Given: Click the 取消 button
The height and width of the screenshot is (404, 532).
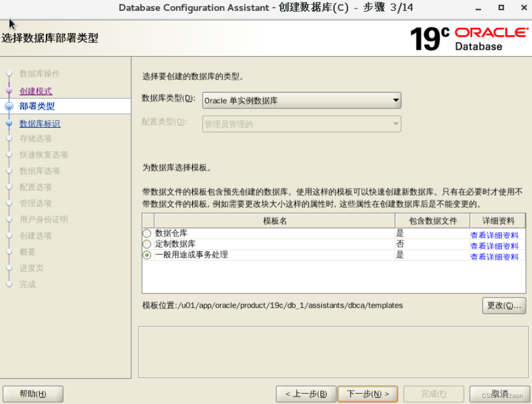Looking at the screenshot, I should pyautogui.click(x=499, y=394).
